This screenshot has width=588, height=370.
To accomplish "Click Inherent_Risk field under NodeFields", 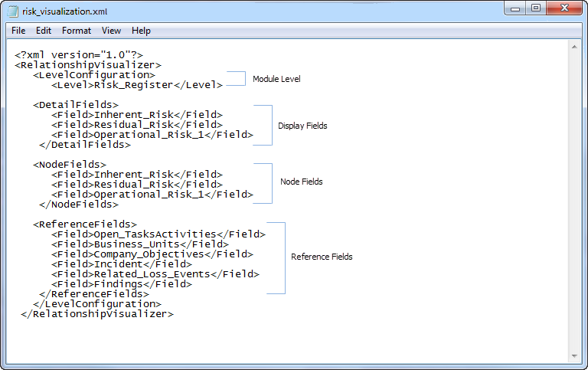I will coord(137,175).
